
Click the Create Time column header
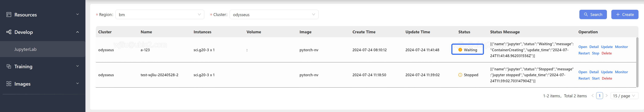364,32
